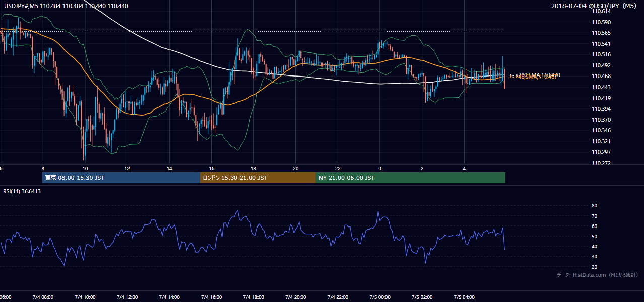Click hour label 18 under price chart

[x=253, y=168]
